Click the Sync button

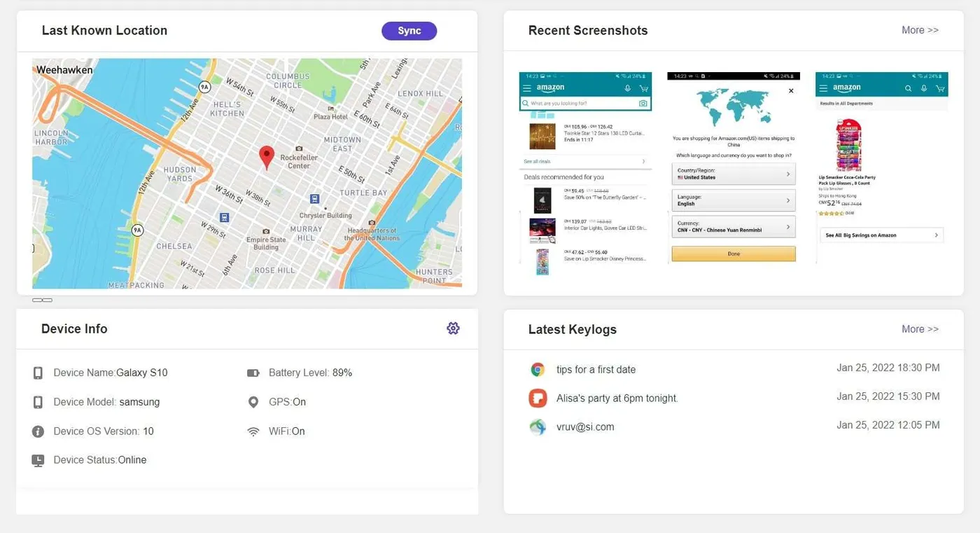pos(409,31)
